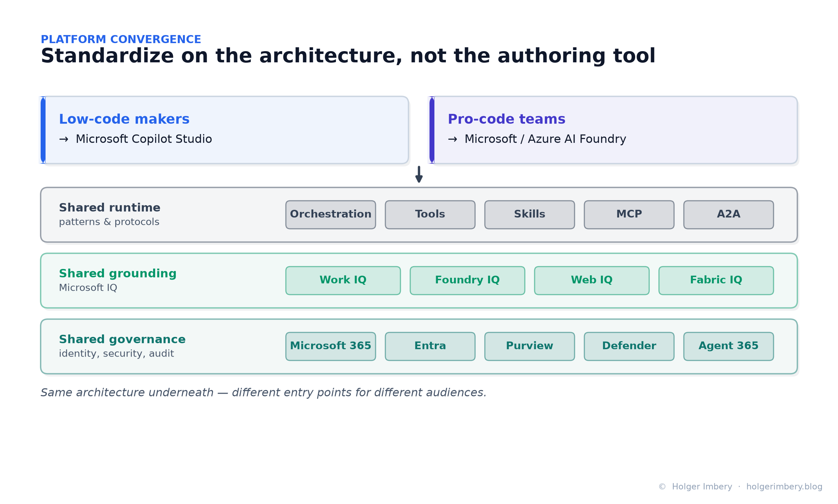838x504 pixels.
Task: Click the patterns & protocols subtitle
Action: [x=109, y=222]
